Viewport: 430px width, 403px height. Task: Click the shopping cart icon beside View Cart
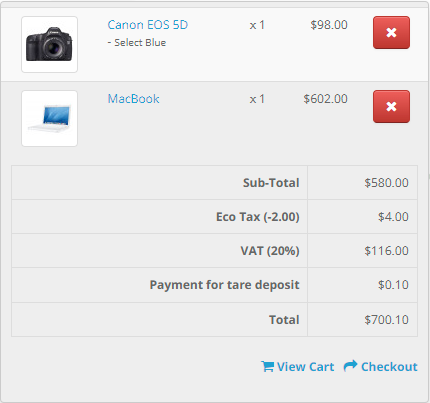(x=268, y=366)
